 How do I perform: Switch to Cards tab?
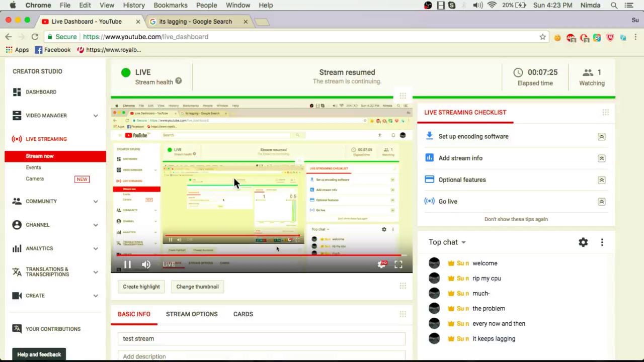click(243, 314)
